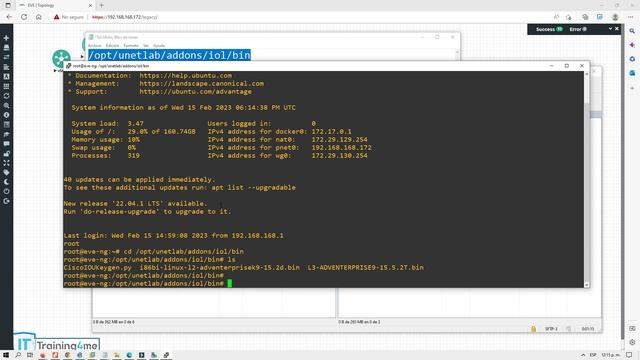
Task: Click the fullscreen arrows icon in EVE sidebar
Action: [6, 163]
